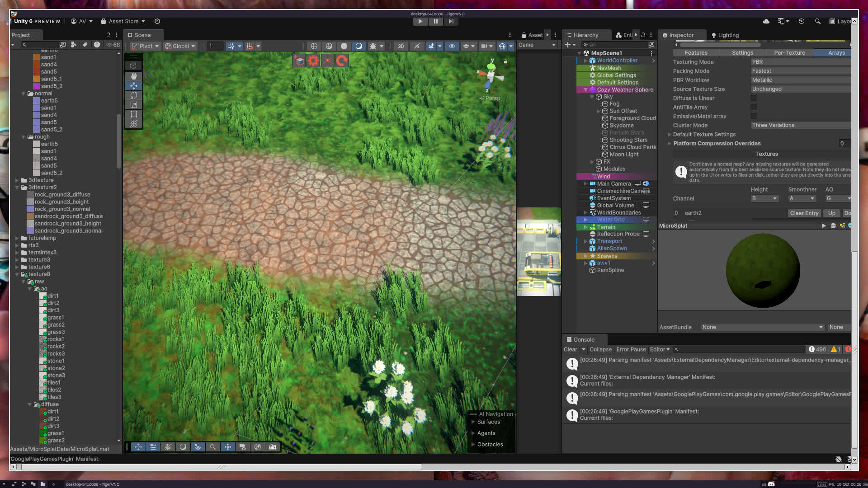
Task: Toggle the Emissive/Metal array checkbox
Action: click(x=754, y=116)
